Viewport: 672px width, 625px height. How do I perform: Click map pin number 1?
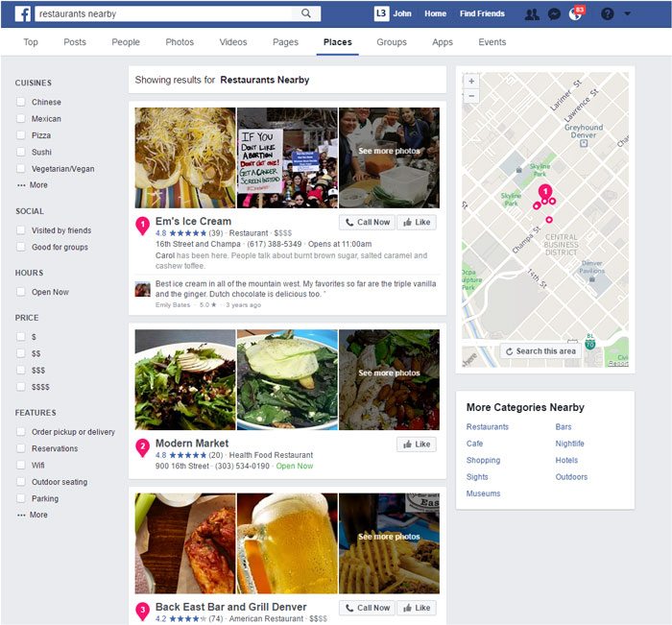(544, 192)
